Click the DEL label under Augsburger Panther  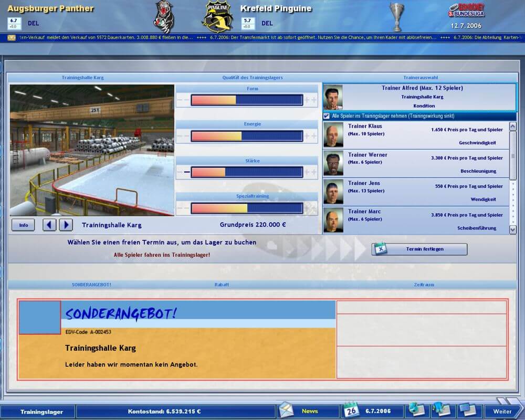tap(33, 24)
